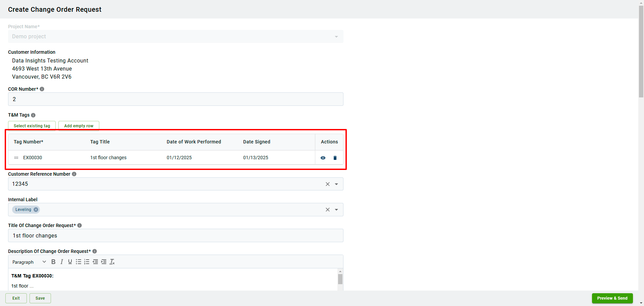Switch to Add empty row
This screenshot has height=306, width=644.
point(78,126)
